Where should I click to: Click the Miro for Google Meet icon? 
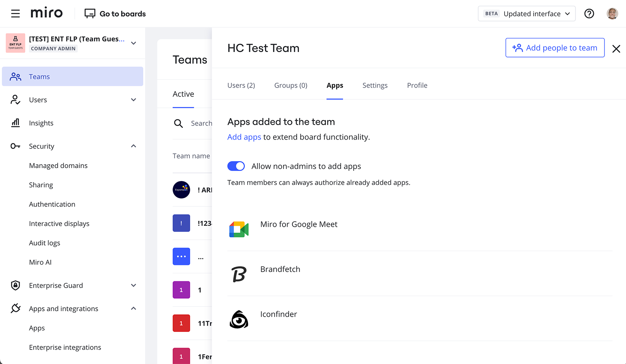239,230
